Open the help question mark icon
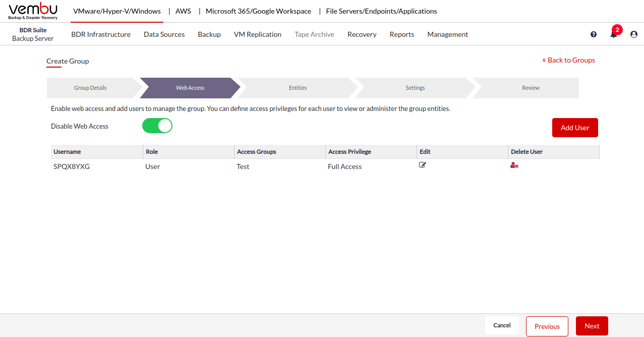Image resolution: width=644 pixels, height=337 pixels. click(x=594, y=34)
